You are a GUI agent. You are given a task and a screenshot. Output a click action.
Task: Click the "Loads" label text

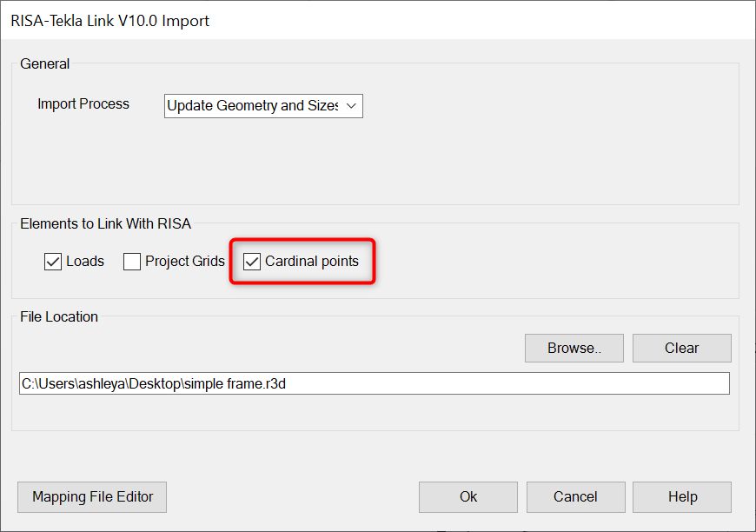pos(85,261)
